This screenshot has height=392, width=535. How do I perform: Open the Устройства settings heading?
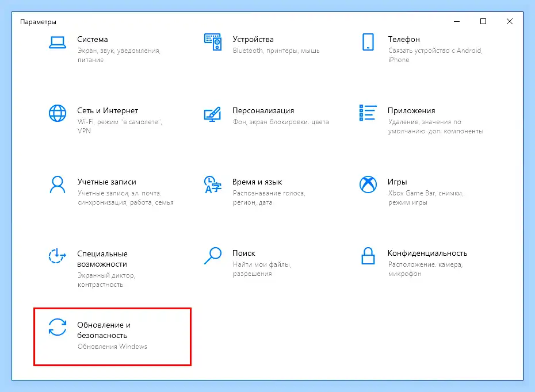[x=253, y=40]
